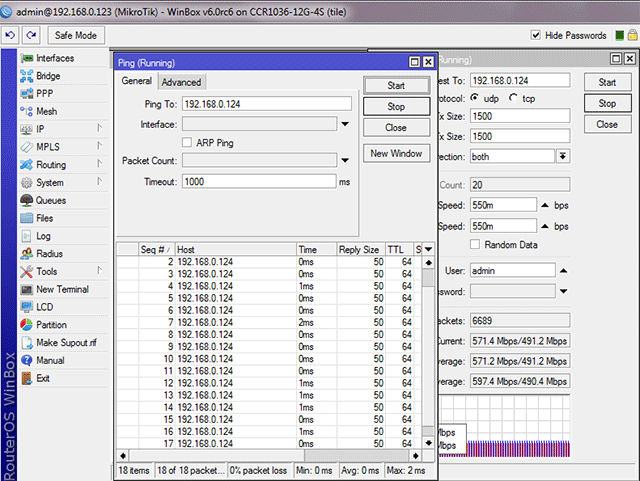
Task: Launch New Terminal icon
Action: [27, 289]
